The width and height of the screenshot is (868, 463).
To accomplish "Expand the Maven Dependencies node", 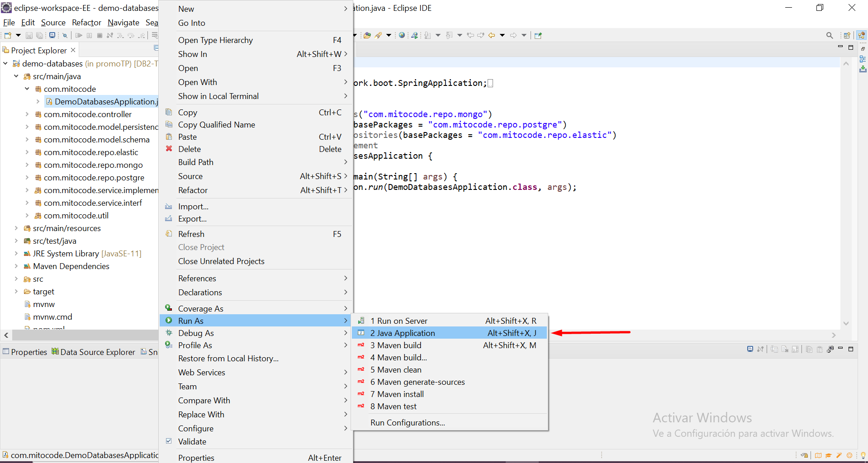I will pos(16,266).
